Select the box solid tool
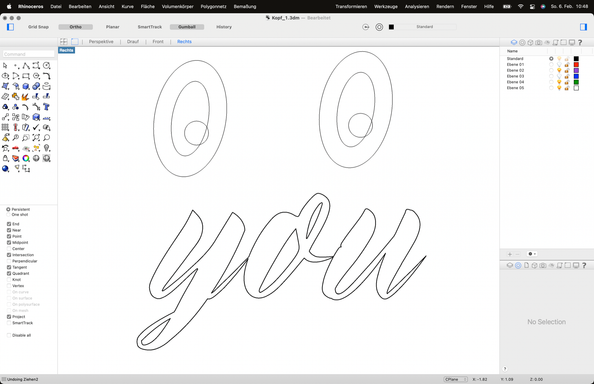 click(26, 86)
